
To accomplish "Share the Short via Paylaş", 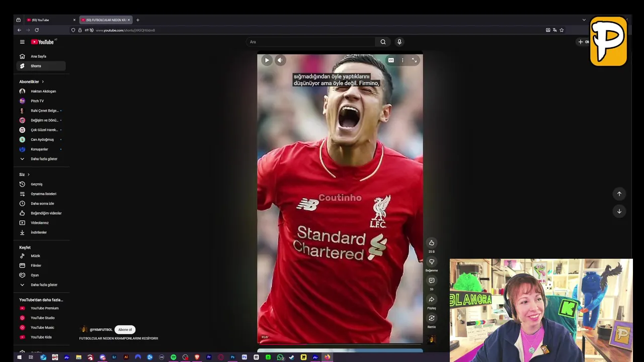I will (431, 300).
